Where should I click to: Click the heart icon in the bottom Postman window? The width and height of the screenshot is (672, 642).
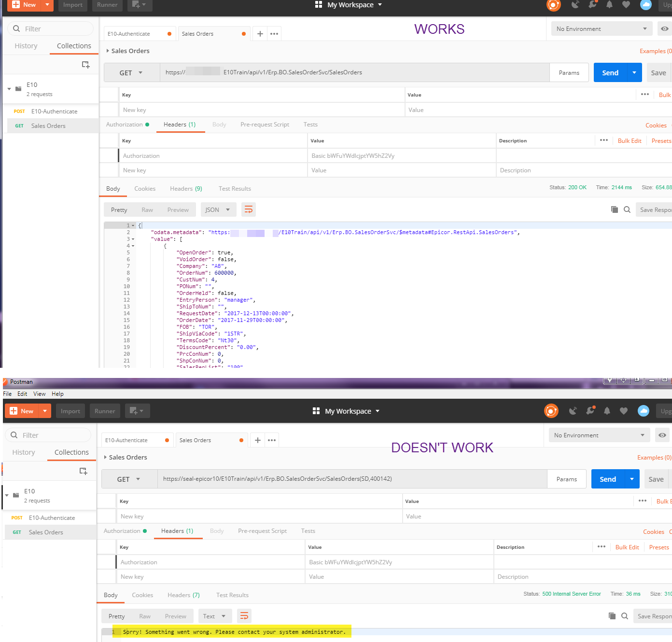pos(624,411)
